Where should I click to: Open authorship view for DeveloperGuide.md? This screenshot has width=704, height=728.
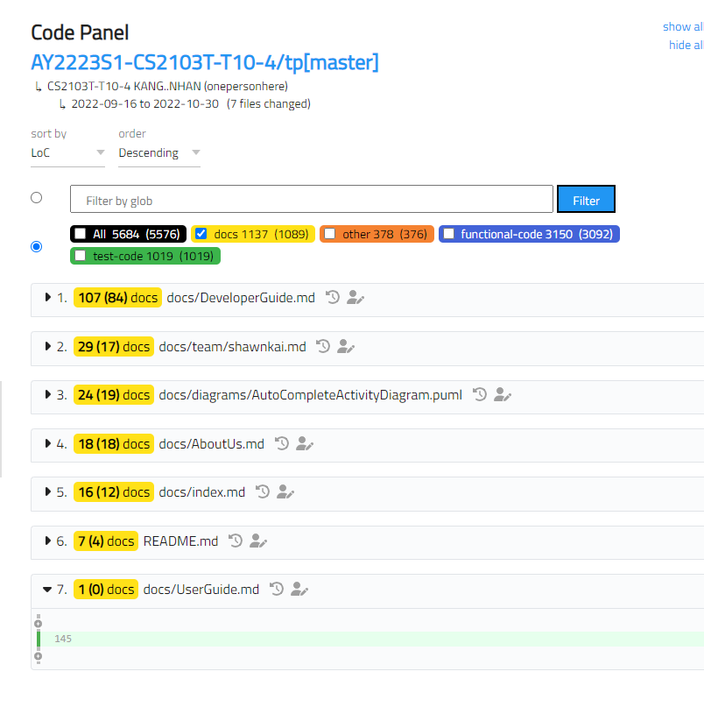pos(355,297)
